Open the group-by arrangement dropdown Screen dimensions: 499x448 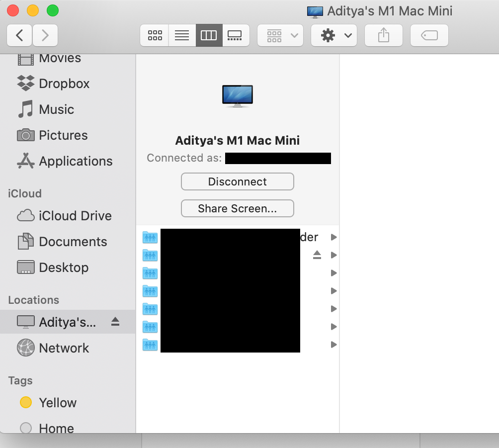280,35
